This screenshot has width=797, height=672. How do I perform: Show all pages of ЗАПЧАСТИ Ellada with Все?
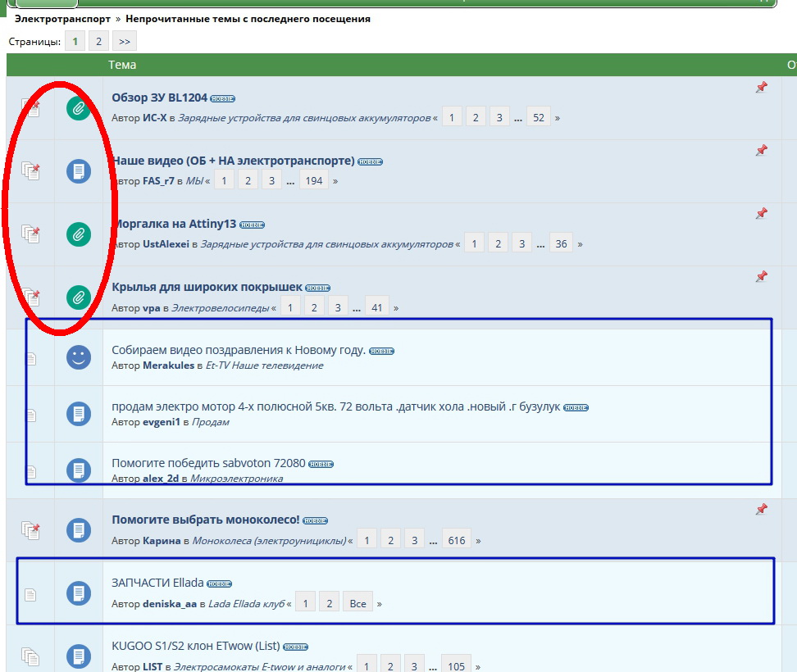tap(358, 603)
